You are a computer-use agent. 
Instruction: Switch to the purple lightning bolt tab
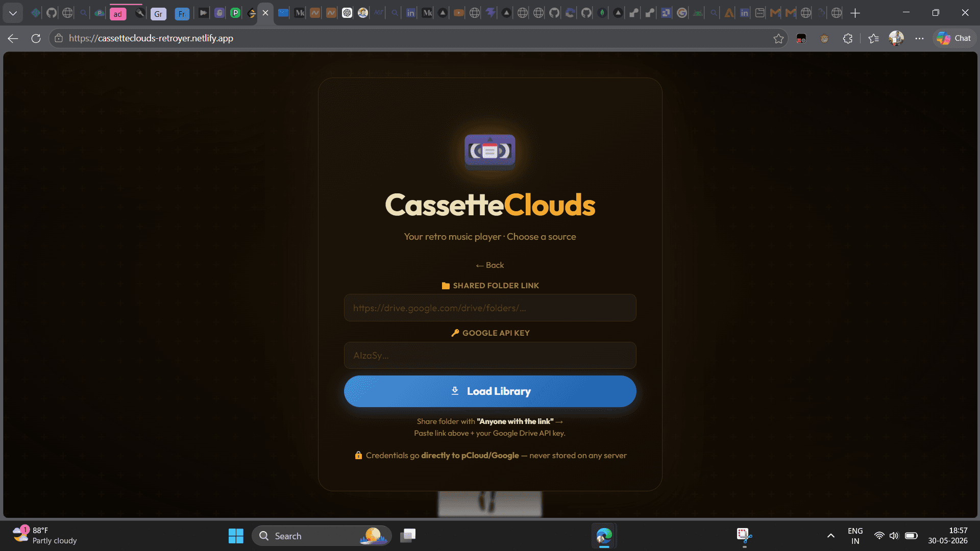click(491, 12)
